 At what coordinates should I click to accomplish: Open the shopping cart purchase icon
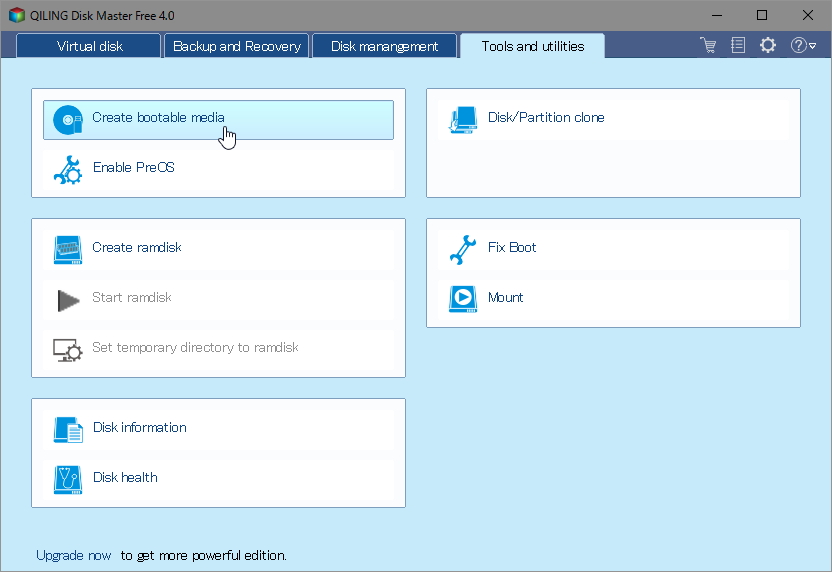(x=708, y=46)
